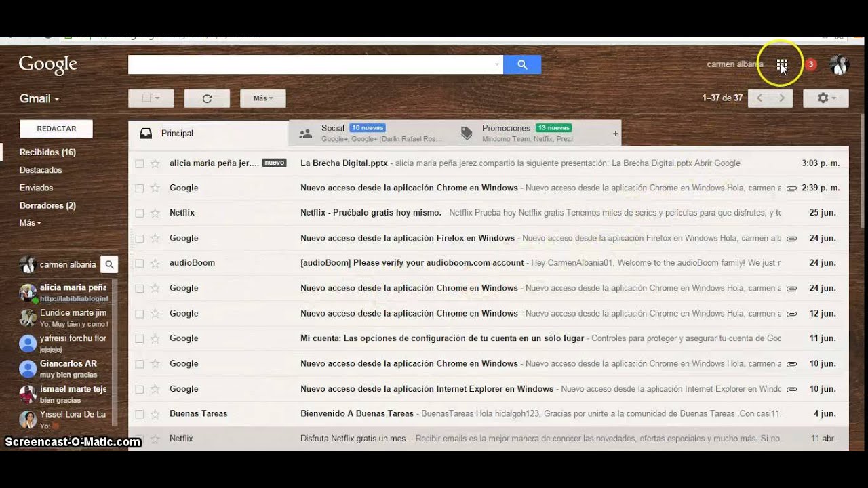Open the search options dropdown arrow
Viewport: 868px width, 488px height.
(x=496, y=64)
